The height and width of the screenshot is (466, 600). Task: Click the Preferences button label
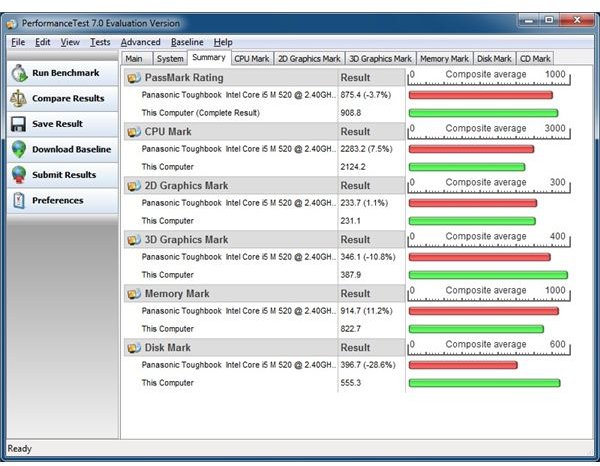[57, 200]
